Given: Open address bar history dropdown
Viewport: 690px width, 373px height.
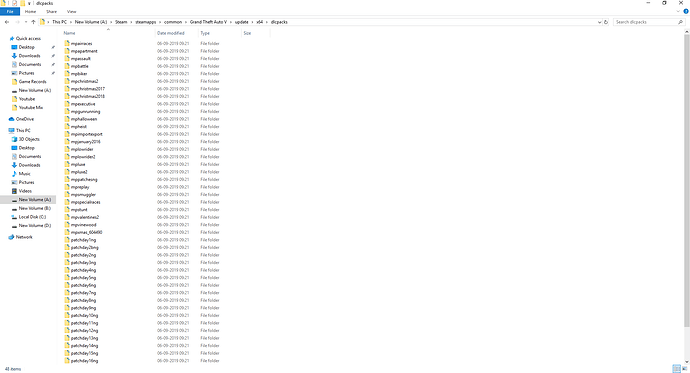Looking at the screenshot, I should point(599,22).
